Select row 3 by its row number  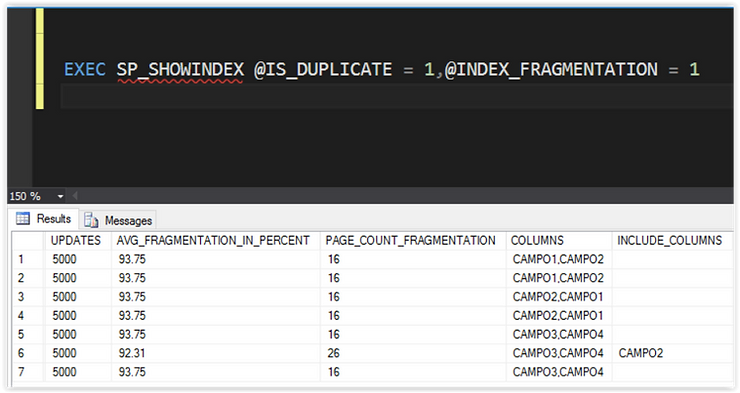28,297
